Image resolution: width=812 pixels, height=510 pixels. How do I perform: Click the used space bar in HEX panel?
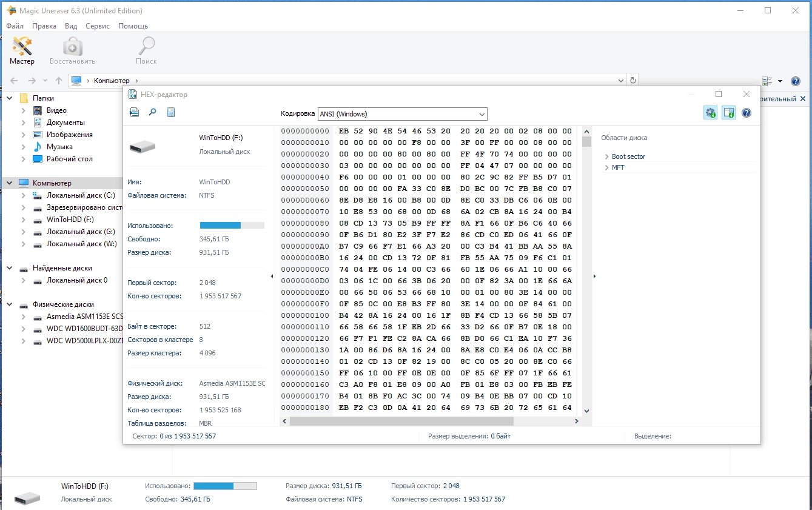(232, 226)
